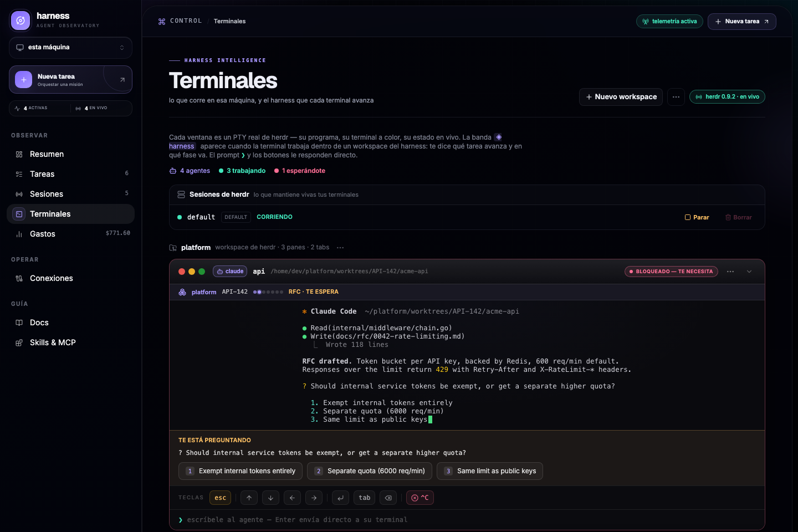Open the more options menu beside Nuevo workspace
Image resolution: width=798 pixels, height=532 pixels.
point(676,97)
